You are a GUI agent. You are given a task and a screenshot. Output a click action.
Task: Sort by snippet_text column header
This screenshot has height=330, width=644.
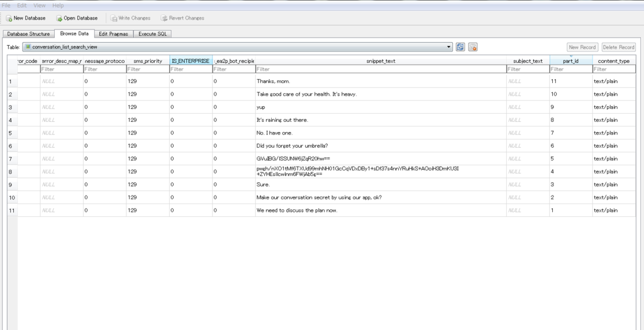[x=380, y=61]
